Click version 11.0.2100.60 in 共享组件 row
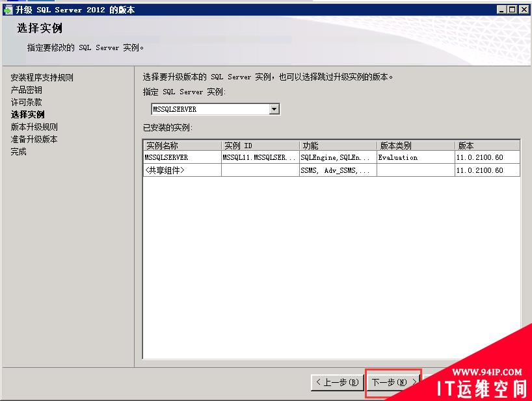Image resolution: width=532 pixels, height=401 pixels. [487, 170]
